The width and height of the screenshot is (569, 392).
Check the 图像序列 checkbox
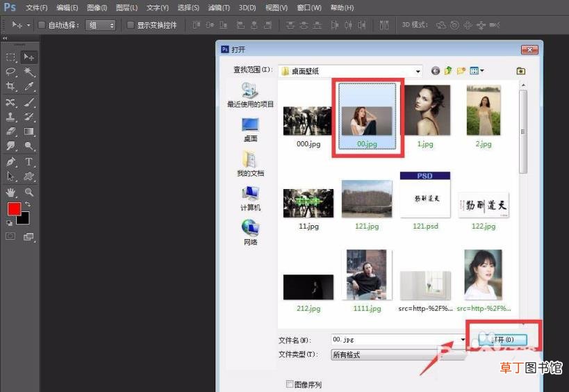[290, 384]
